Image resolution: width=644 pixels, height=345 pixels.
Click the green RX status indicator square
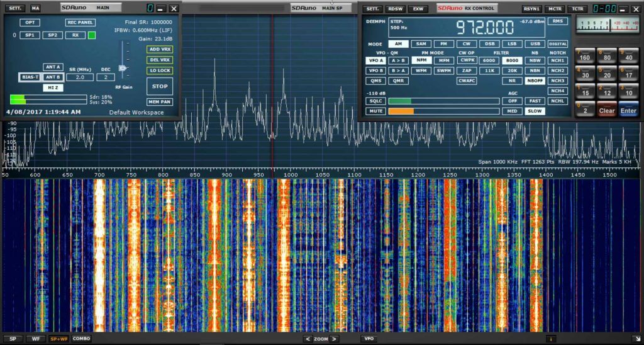pyautogui.click(x=92, y=35)
